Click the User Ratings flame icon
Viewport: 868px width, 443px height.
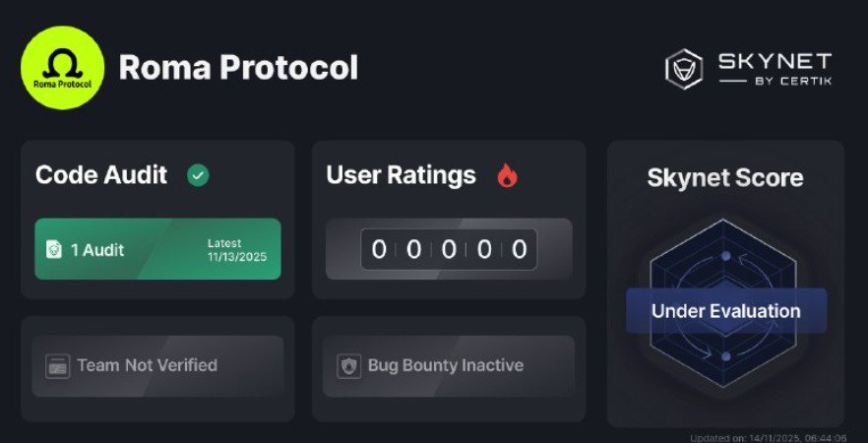(x=507, y=176)
